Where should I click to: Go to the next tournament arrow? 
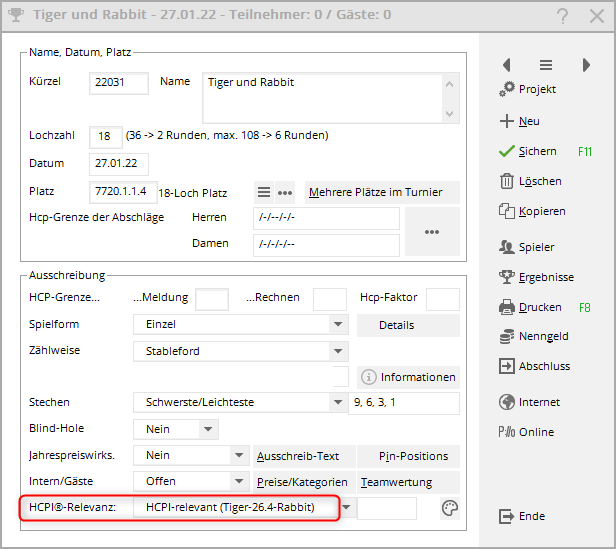click(586, 65)
